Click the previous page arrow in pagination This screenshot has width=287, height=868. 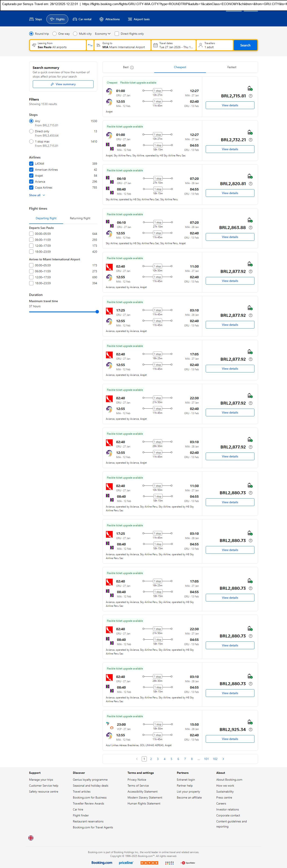[137, 759]
